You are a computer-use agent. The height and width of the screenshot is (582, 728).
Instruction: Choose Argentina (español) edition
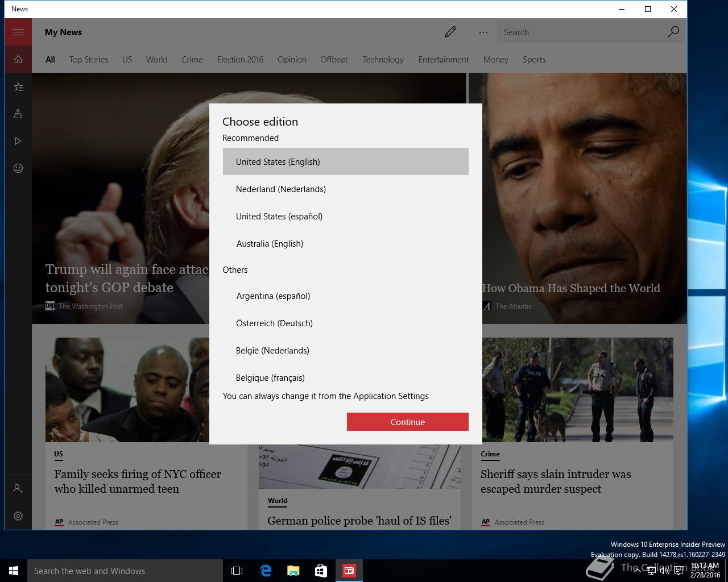pyautogui.click(x=346, y=296)
